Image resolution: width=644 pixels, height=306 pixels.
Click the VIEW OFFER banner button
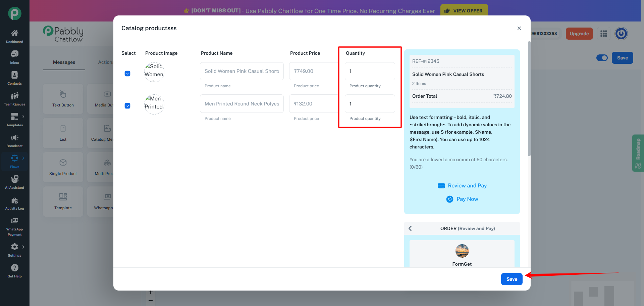coord(464,11)
